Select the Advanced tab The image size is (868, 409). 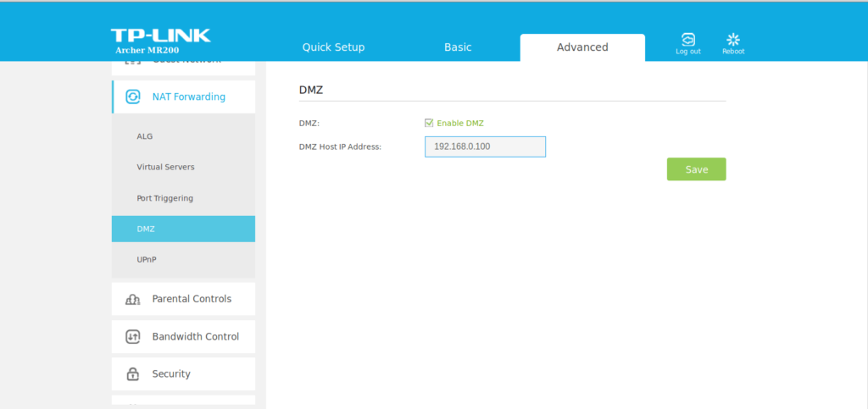tap(582, 47)
